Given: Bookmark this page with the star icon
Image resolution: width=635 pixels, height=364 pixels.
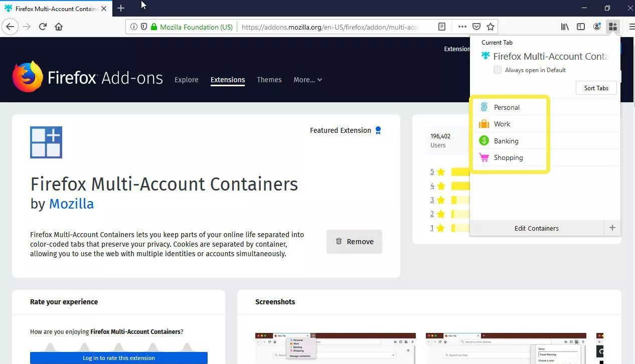Looking at the screenshot, I should (491, 27).
